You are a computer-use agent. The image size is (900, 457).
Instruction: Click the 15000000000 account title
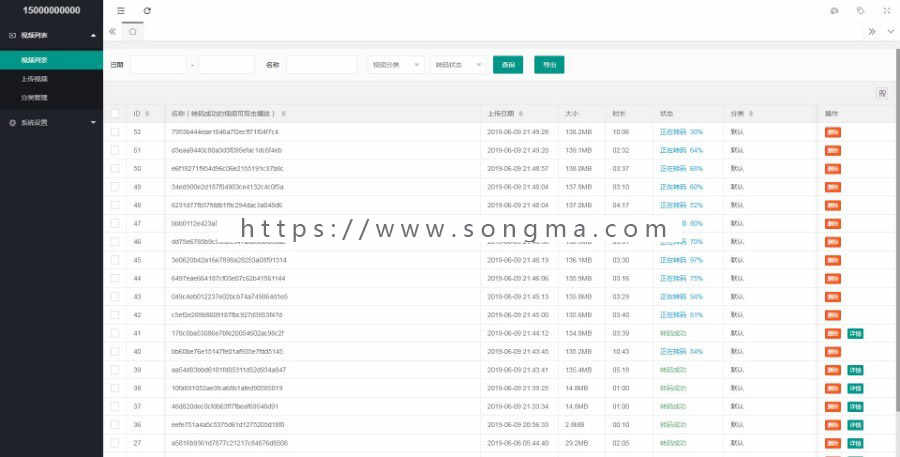point(51,10)
